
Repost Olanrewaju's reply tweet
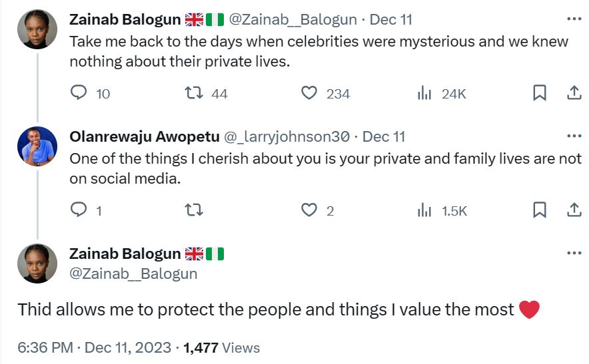195,211
